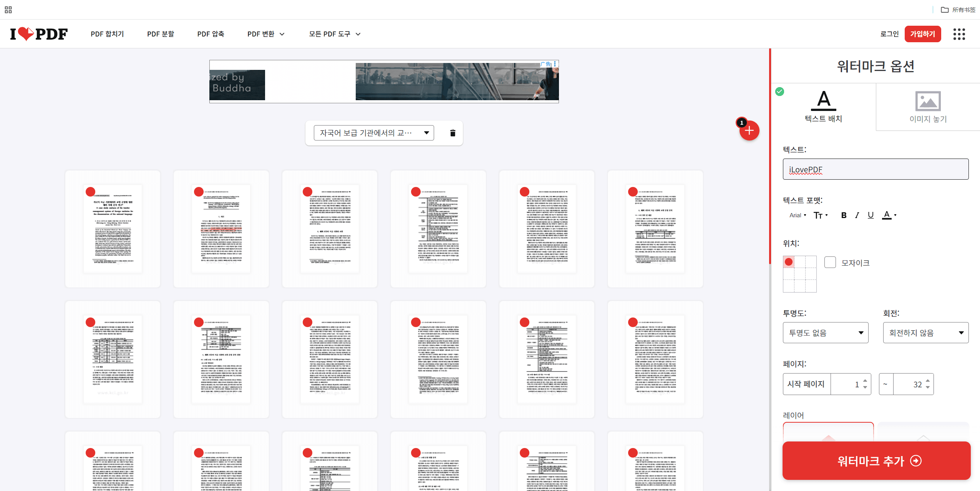Open the font size Tt menu
The height and width of the screenshot is (491, 980).
pyautogui.click(x=821, y=215)
